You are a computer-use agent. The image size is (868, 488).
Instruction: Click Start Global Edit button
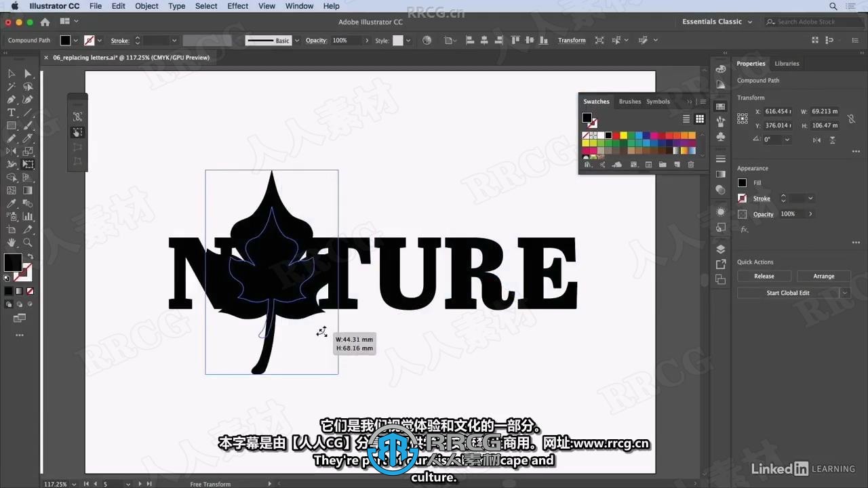[x=788, y=293]
